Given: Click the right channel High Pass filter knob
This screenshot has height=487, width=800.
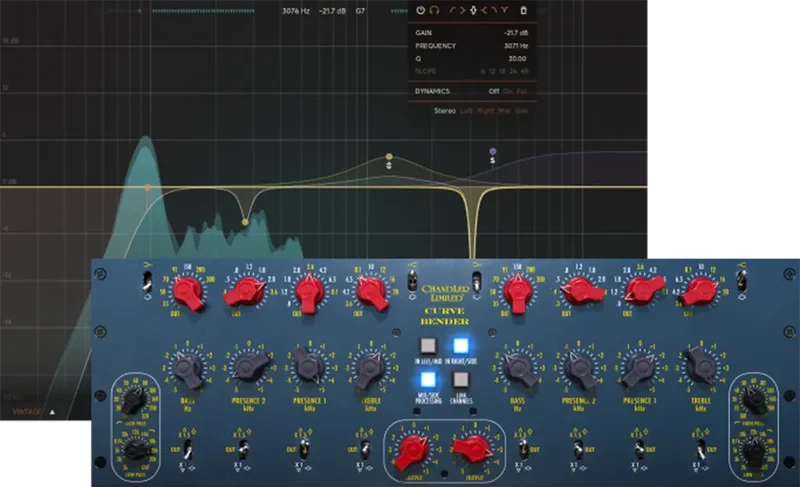Looking at the screenshot, I should [754, 399].
